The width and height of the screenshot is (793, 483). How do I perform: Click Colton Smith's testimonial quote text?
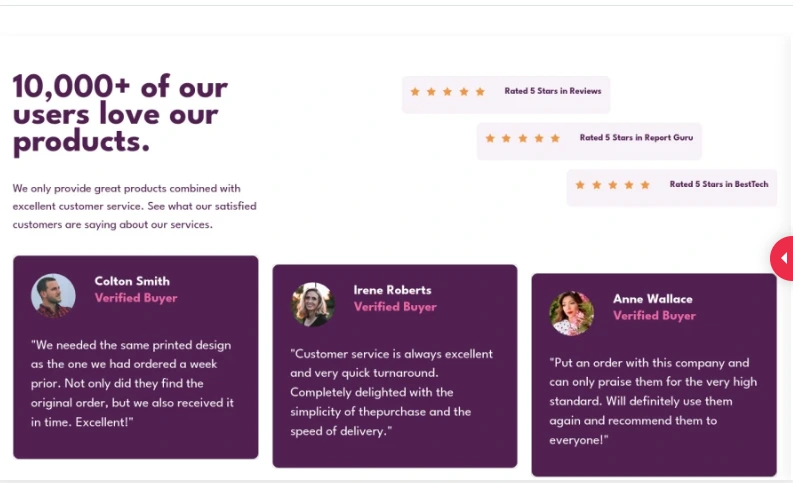[x=133, y=383]
